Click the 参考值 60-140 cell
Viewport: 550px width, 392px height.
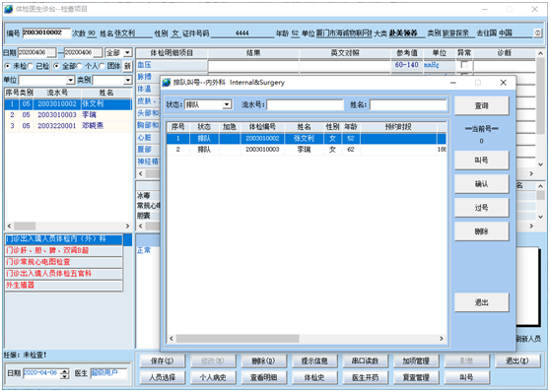coord(406,65)
